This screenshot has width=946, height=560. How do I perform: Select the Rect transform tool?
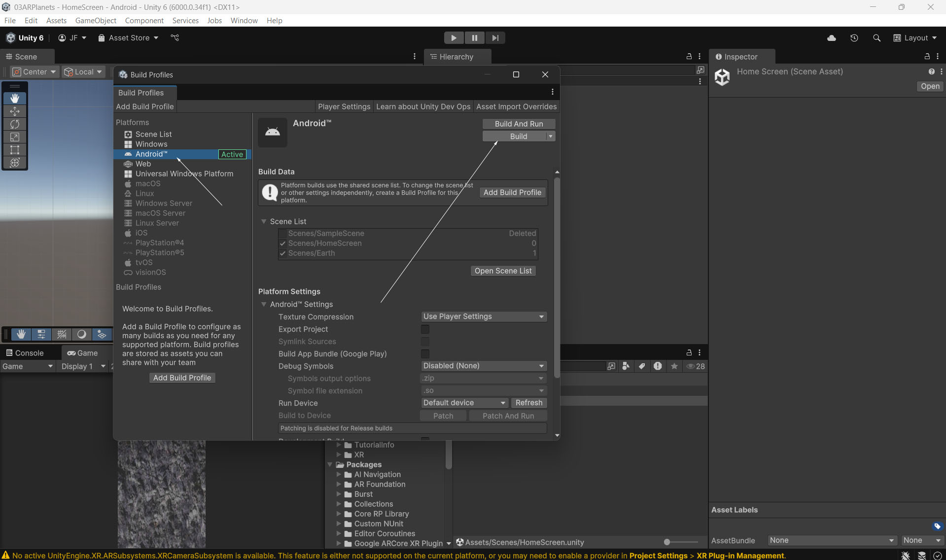click(15, 150)
